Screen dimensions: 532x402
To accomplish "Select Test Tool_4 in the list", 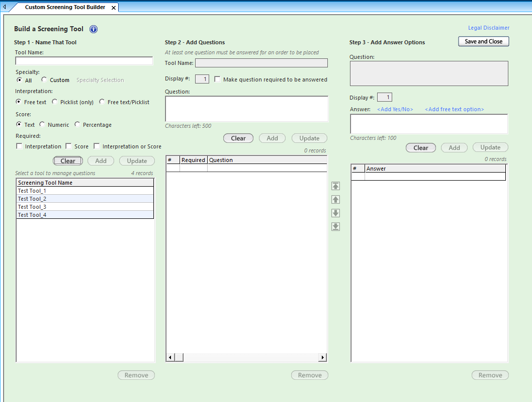I will coord(85,215).
